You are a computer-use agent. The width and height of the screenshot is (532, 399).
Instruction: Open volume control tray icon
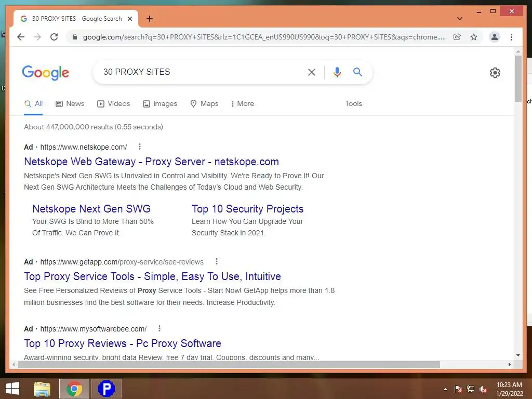click(x=483, y=389)
